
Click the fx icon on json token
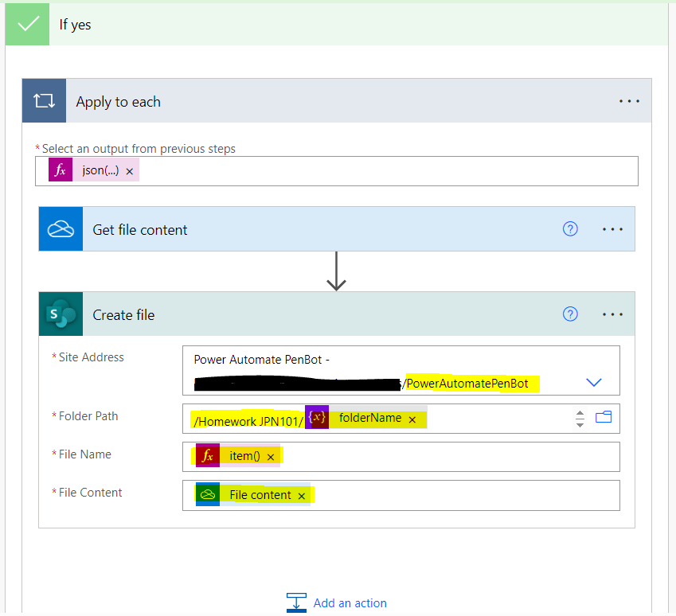[60, 170]
